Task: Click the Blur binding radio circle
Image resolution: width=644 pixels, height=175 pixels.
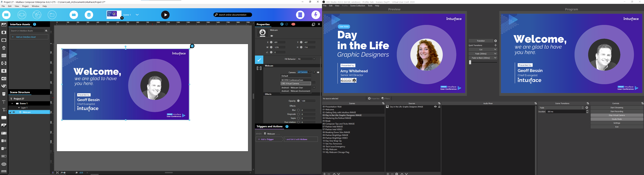Action: pyautogui.click(x=298, y=110)
